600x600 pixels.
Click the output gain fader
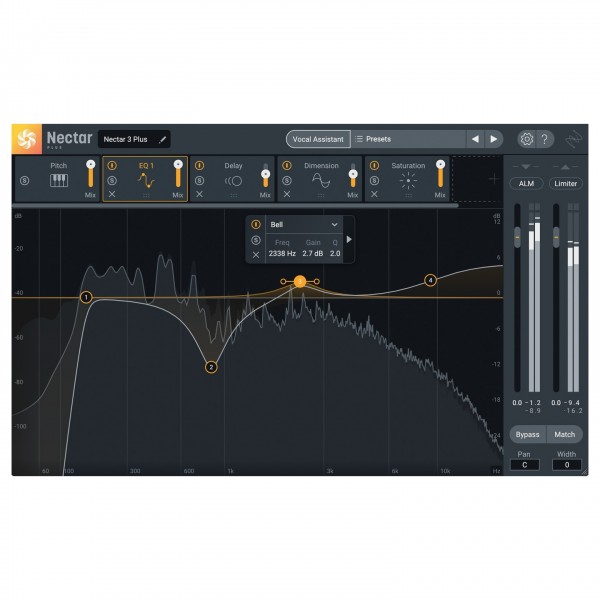click(x=556, y=237)
